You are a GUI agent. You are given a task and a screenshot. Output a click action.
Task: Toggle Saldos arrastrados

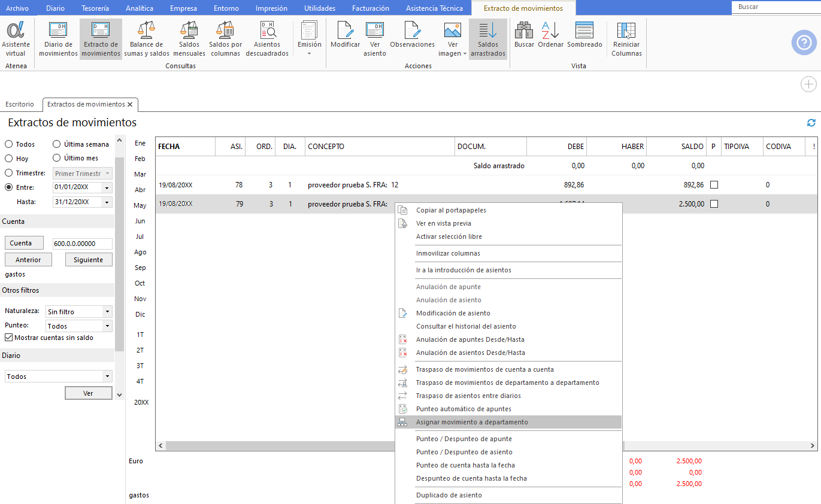pyautogui.click(x=488, y=40)
